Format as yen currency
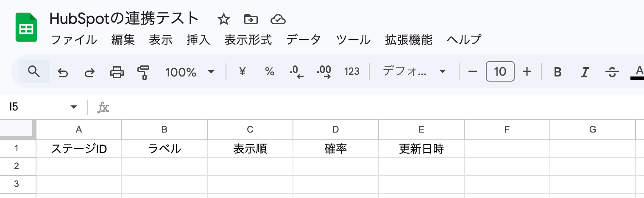644x198 pixels. [x=243, y=72]
